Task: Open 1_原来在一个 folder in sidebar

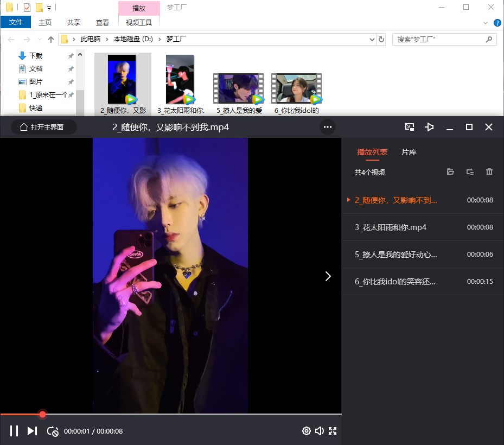Action: pos(48,95)
